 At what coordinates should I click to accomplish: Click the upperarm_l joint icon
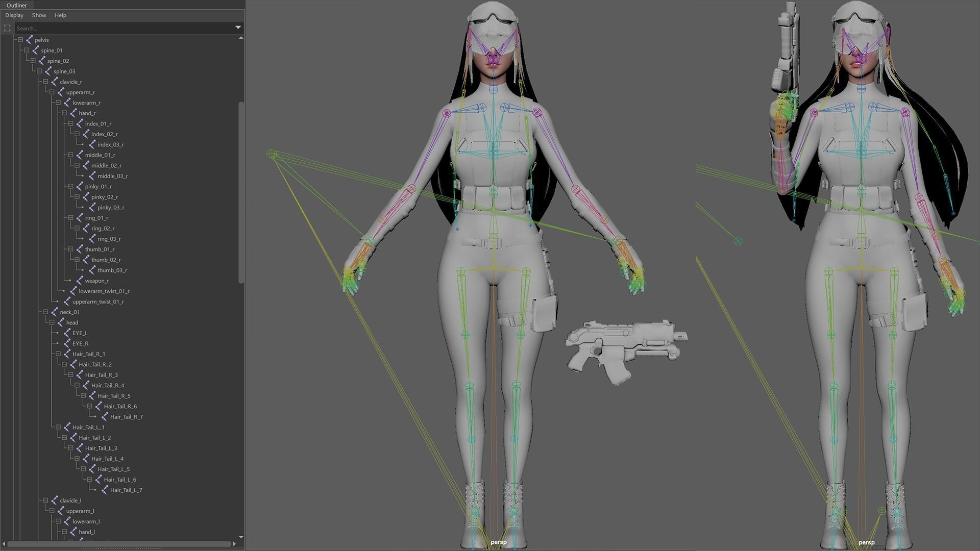tap(61, 511)
